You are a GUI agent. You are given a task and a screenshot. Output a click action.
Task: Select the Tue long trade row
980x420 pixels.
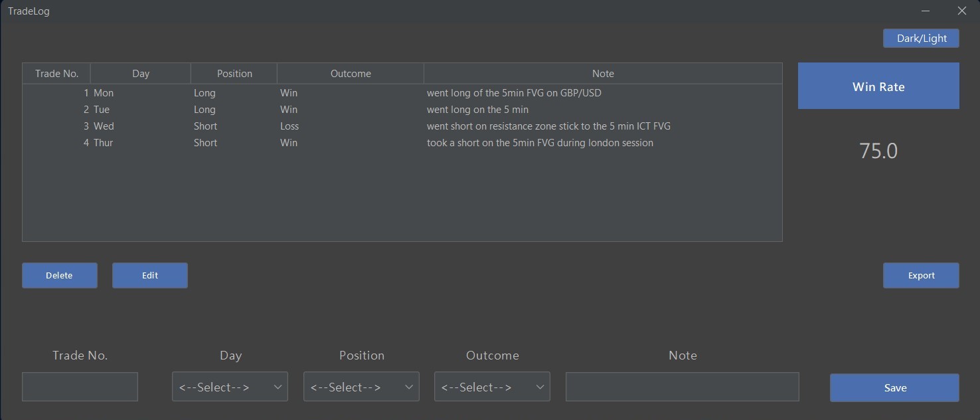(x=402, y=110)
